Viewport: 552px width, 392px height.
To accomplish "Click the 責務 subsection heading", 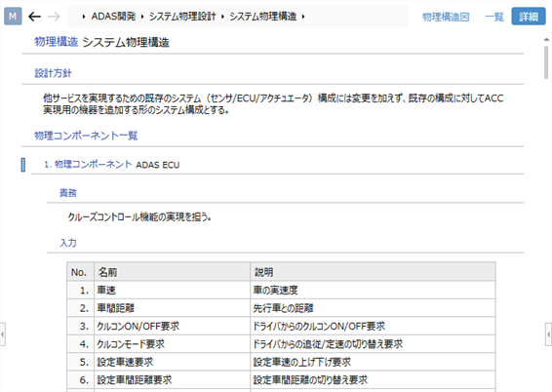I will click(68, 193).
